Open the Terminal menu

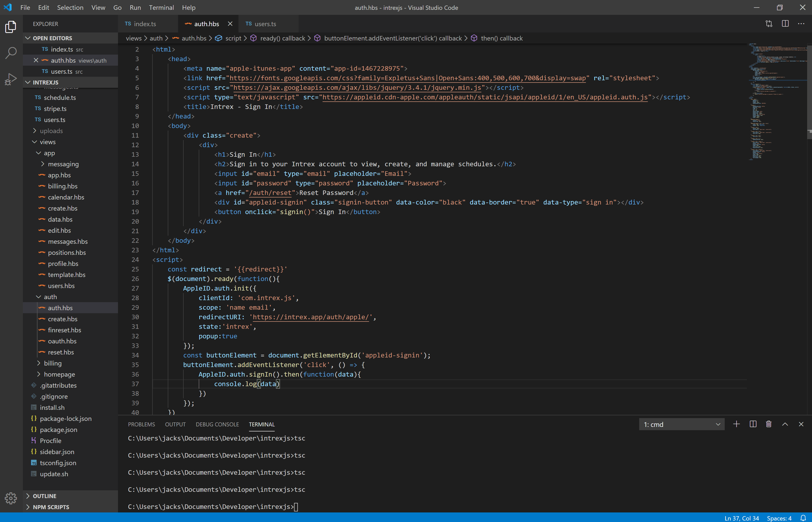[x=161, y=8]
